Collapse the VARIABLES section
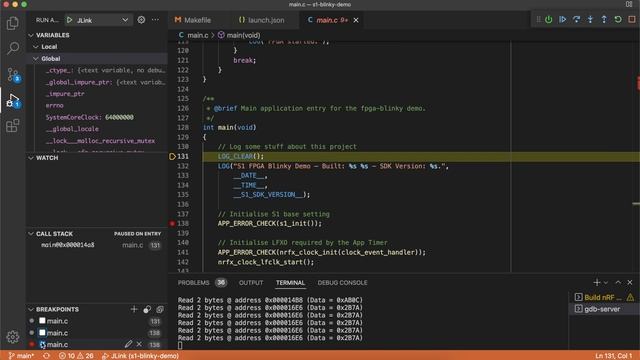The height and width of the screenshot is (360, 640). coord(31,35)
